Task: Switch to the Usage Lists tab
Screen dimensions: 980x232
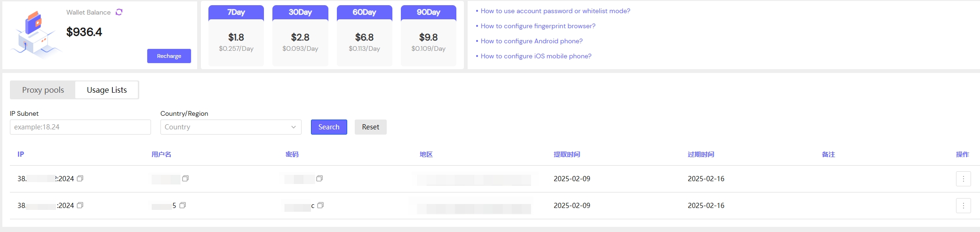Action: point(107,90)
